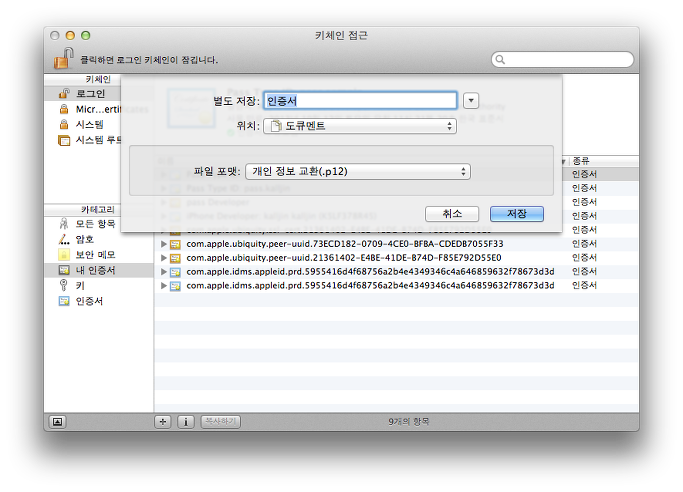Click the 시스템 keychain lock icon

click(64, 125)
